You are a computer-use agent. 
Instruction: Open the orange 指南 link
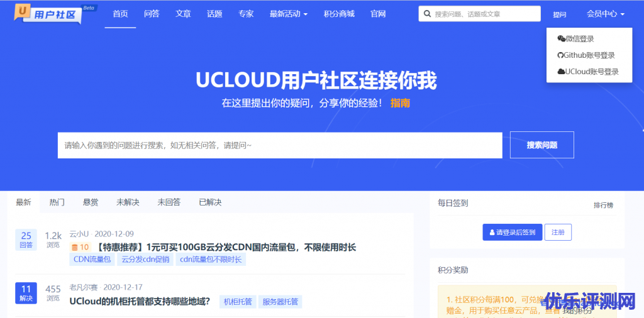(400, 103)
